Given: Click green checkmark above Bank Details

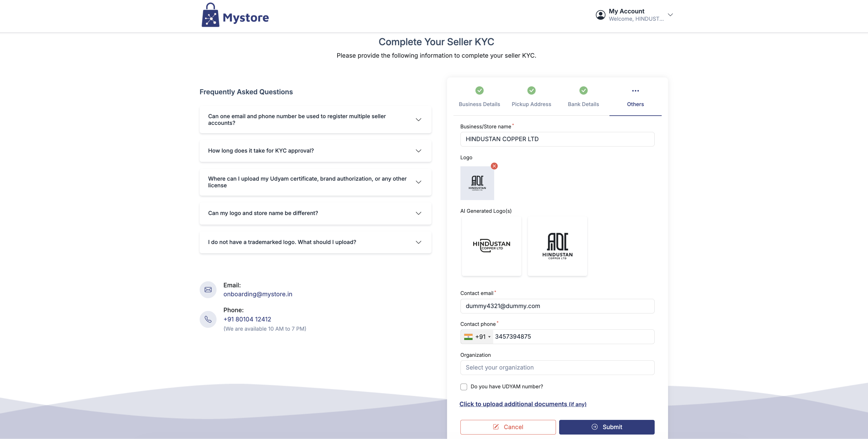Looking at the screenshot, I should (x=583, y=90).
